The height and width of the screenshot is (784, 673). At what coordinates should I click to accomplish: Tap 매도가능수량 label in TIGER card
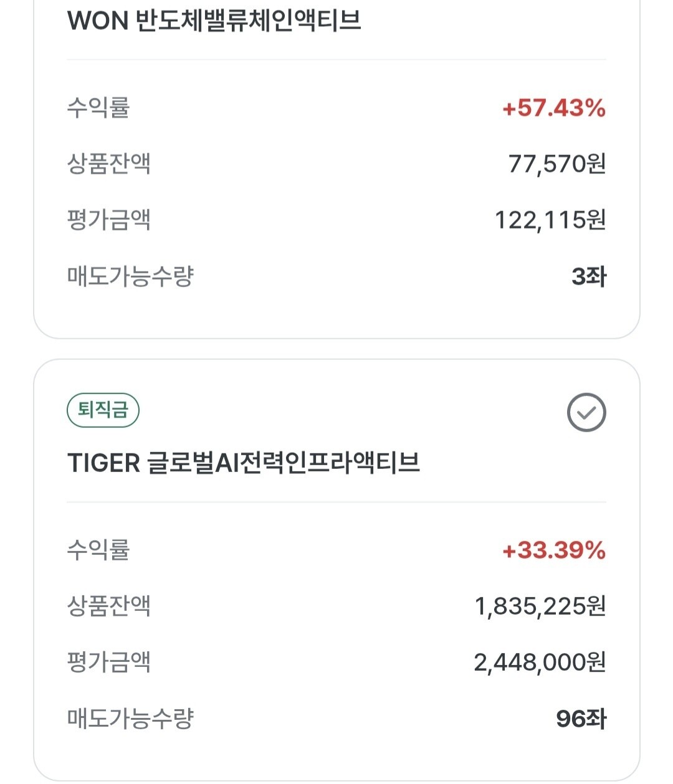(131, 718)
